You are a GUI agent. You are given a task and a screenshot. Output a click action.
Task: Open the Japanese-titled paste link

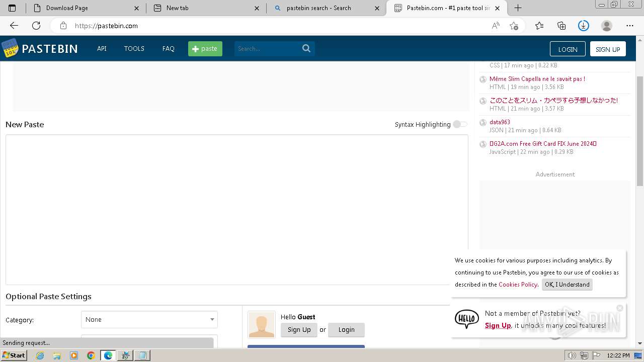[553, 101]
